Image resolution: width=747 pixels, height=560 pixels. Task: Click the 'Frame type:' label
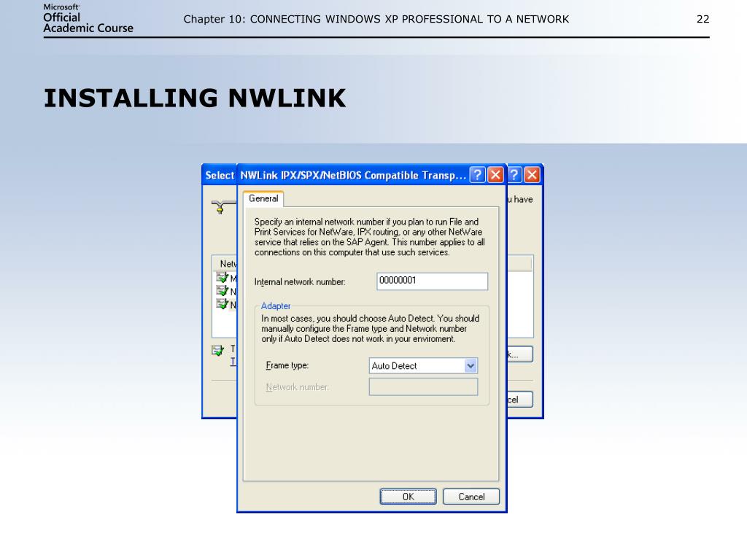click(287, 365)
